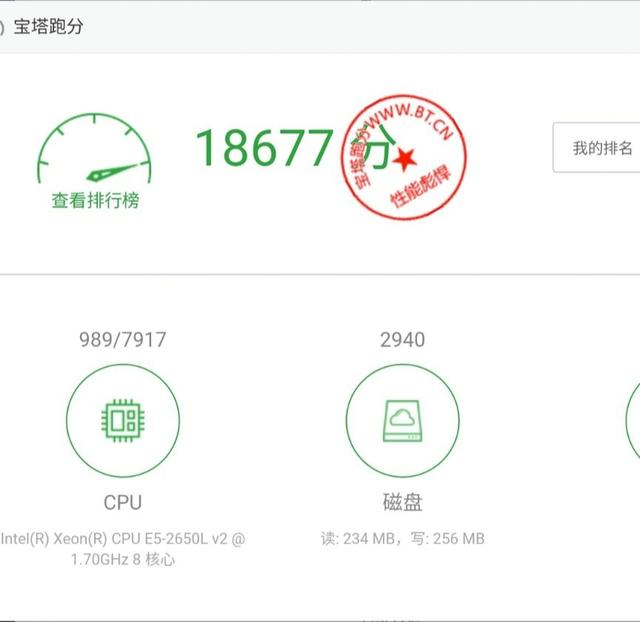Select the Intel Xeon E5-2650L v2 model text
Image resolution: width=640 pixels, height=622 pixels.
pyautogui.click(x=123, y=549)
